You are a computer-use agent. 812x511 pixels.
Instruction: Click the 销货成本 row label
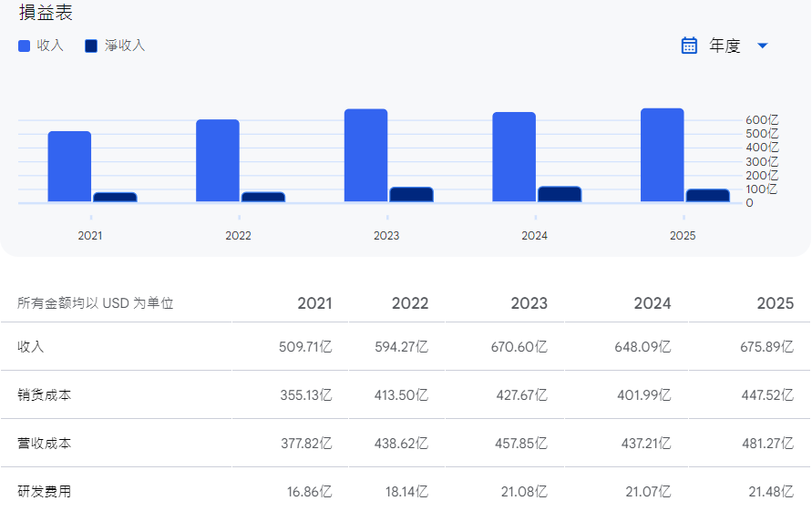pos(45,395)
